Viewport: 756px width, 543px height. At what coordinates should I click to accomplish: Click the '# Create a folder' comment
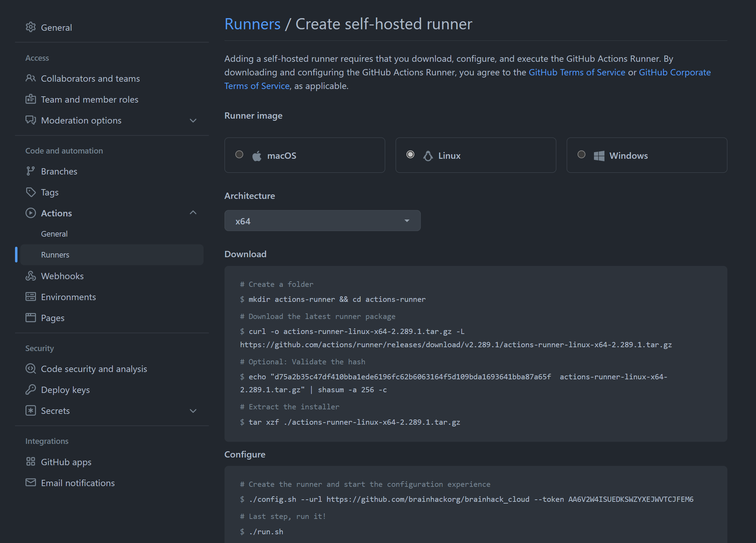coord(277,284)
